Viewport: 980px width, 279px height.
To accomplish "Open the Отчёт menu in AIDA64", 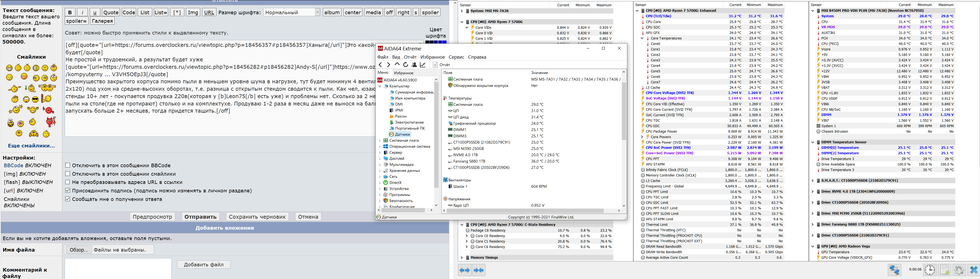I will pos(410,57).
